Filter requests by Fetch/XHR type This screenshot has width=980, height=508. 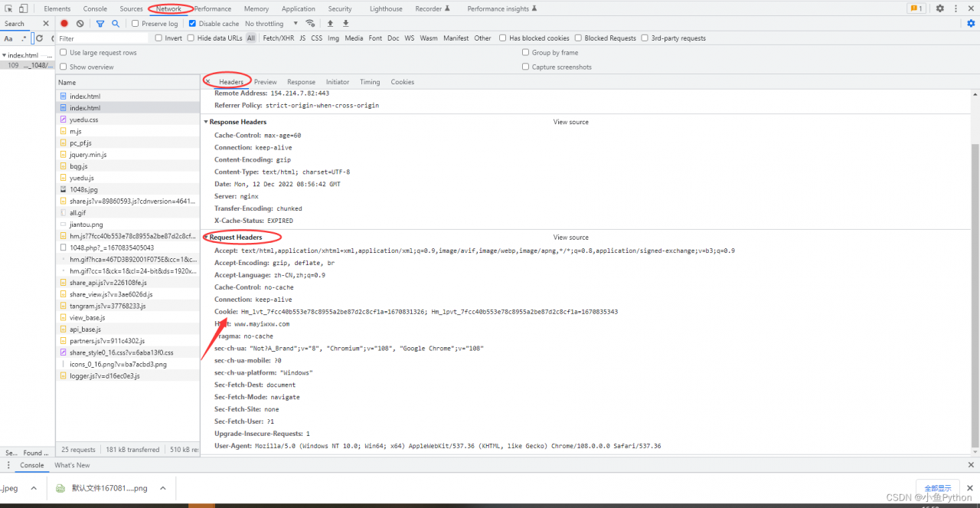click(278, 38)
